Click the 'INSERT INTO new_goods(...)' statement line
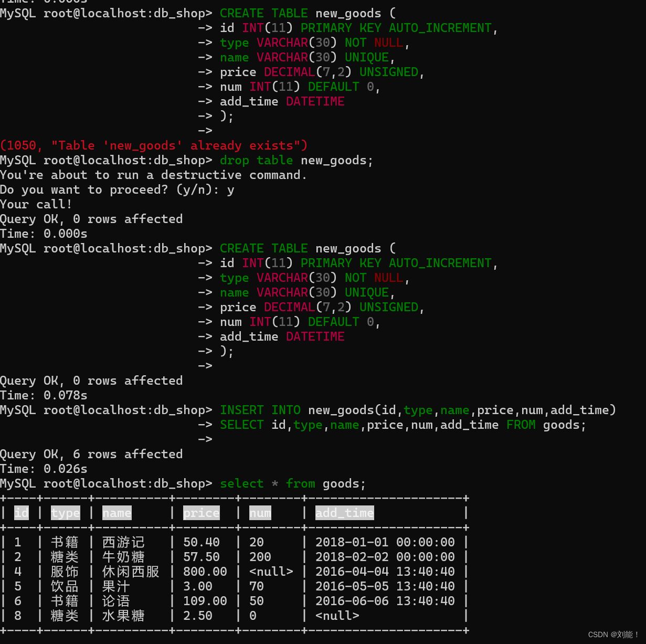This screenshot has height=644, width=646. coord(418,410)
